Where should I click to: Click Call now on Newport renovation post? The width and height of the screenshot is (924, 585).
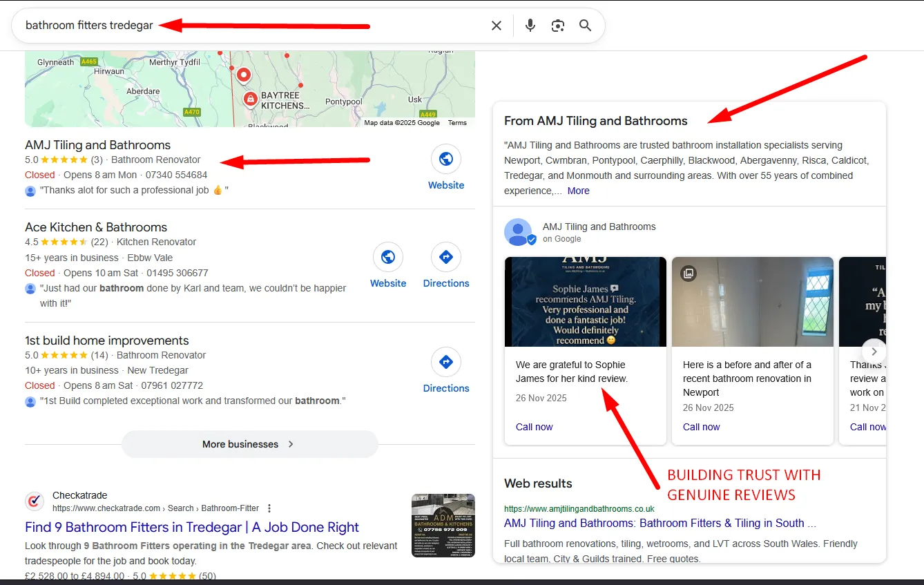click(702, 427)
